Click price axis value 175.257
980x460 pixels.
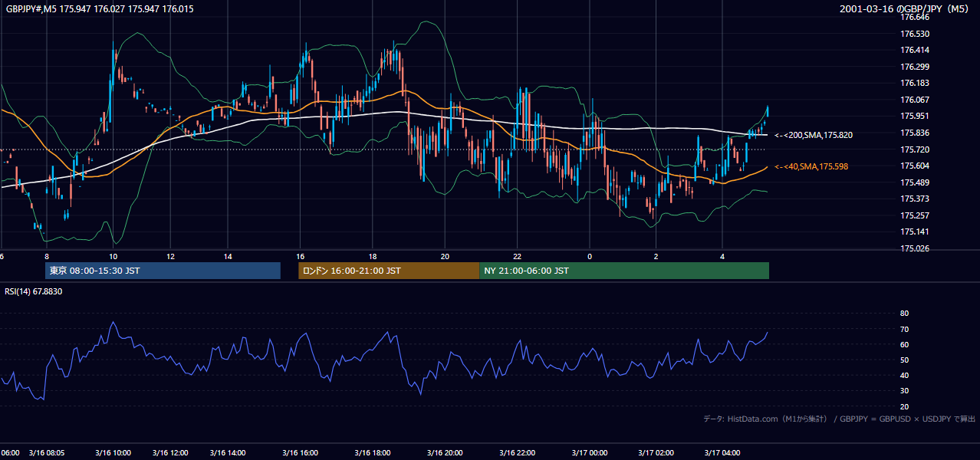915,215
